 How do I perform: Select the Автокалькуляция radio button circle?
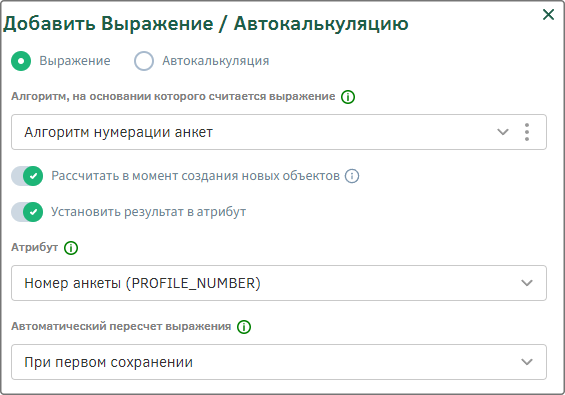[x=144, y=61]
